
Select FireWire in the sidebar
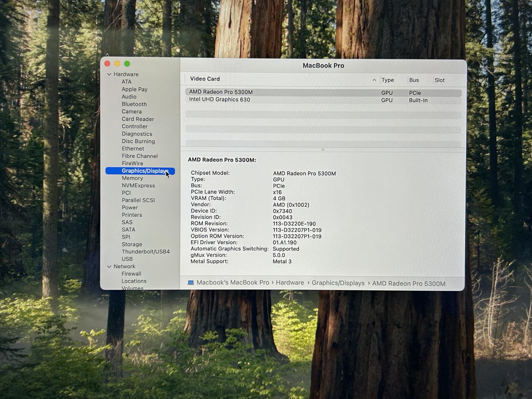point(132,163)
